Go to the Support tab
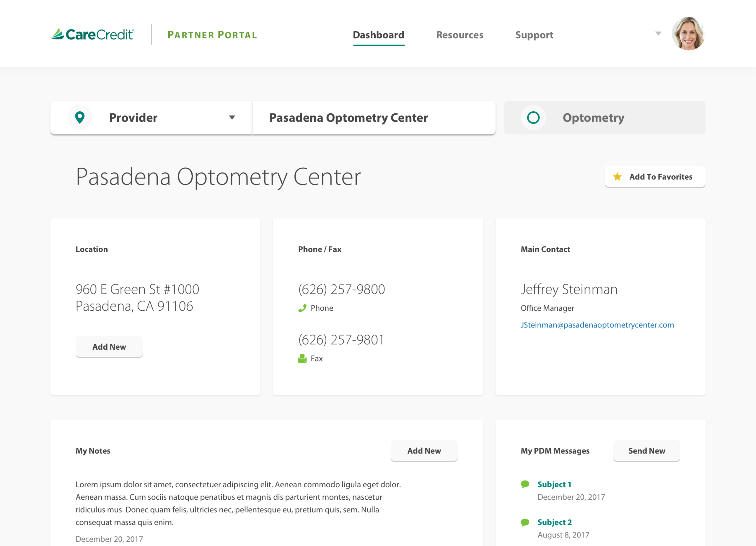The image size is (756, 546). click(534, 35)
